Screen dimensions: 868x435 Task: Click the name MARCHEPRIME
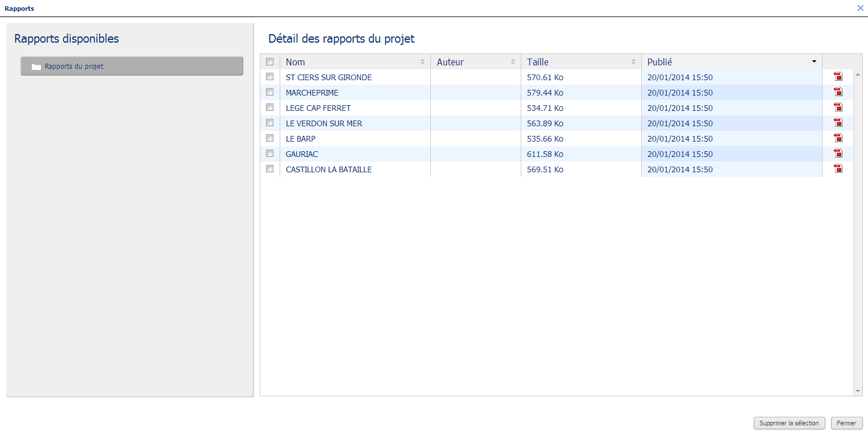pyautogui.click(x=312, y=93)
